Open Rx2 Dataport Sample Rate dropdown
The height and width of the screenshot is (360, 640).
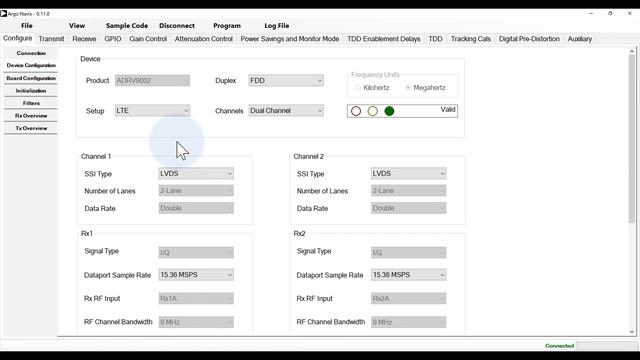(x=408, y=275)
